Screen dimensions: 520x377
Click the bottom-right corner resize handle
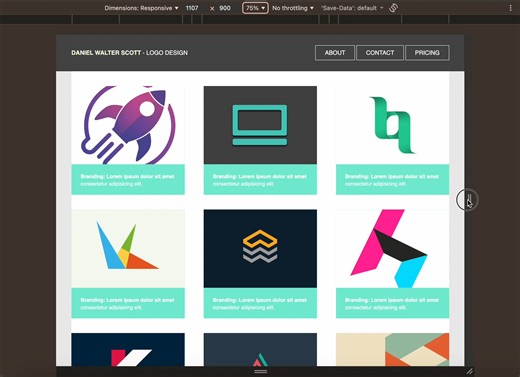469,371
